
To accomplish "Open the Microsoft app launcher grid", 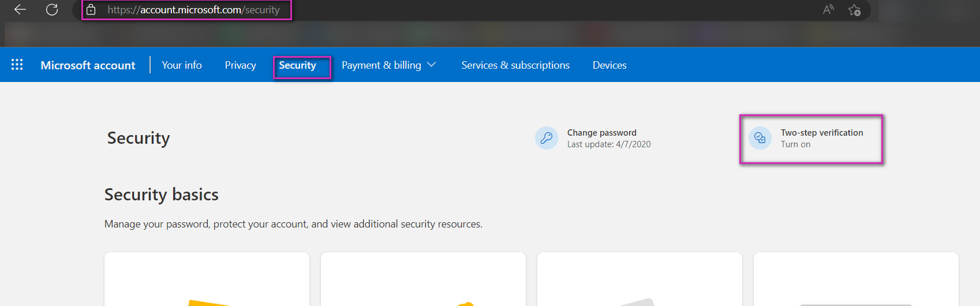I will [17, 65].
